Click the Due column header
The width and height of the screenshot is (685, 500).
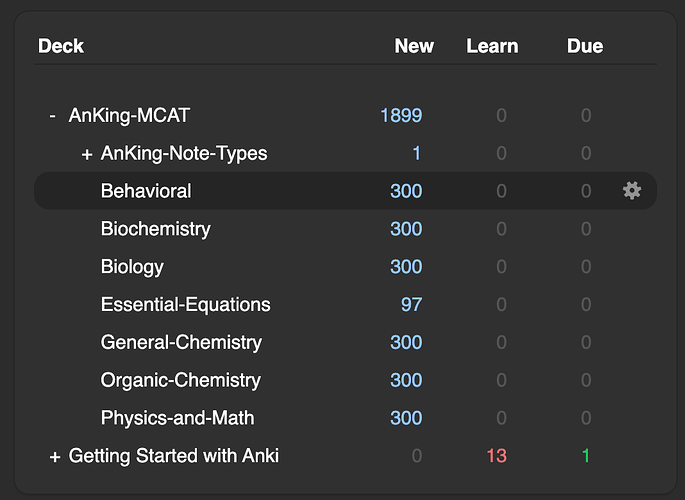(585, 46)
